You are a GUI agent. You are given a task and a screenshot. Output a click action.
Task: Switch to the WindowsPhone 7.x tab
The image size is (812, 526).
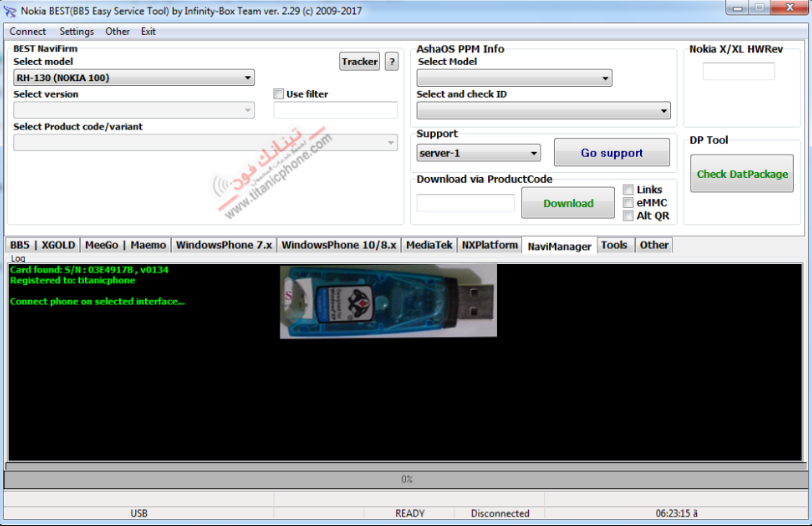224,245
